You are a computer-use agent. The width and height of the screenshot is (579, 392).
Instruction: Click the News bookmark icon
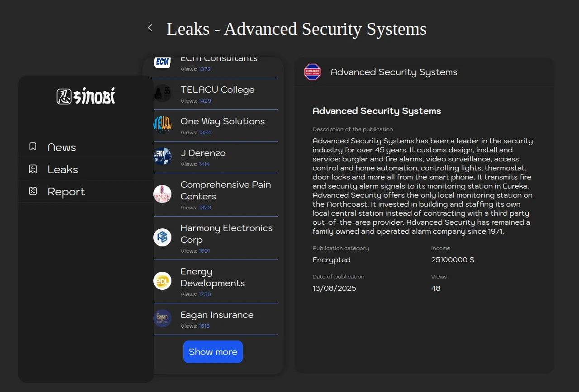pos(33,146)
